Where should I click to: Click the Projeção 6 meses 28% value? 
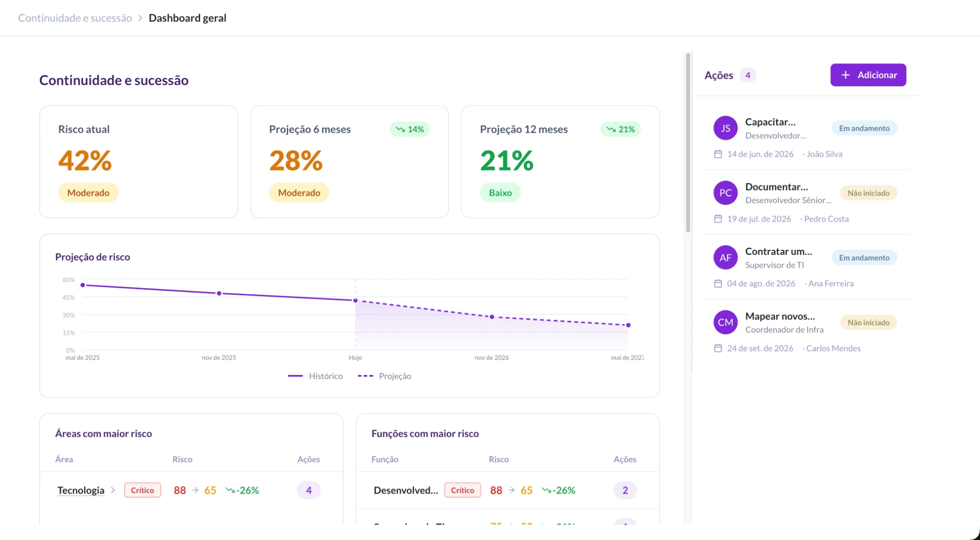(296, 161)
